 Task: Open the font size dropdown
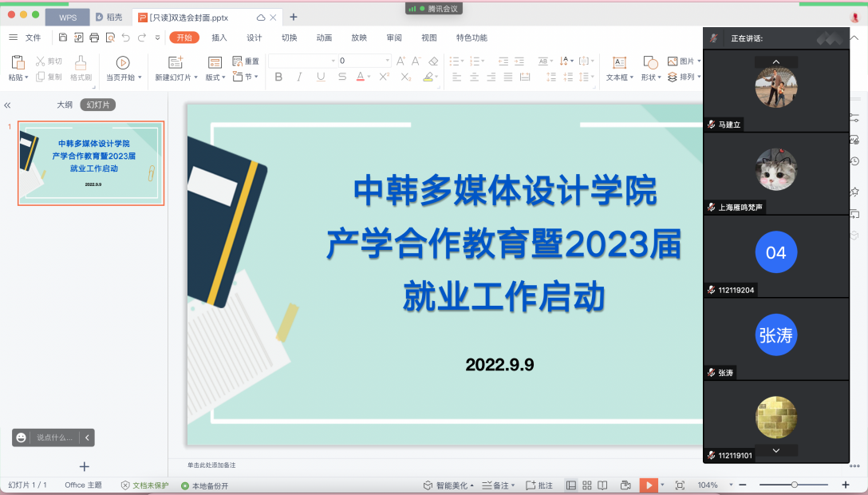click(388, 61)
